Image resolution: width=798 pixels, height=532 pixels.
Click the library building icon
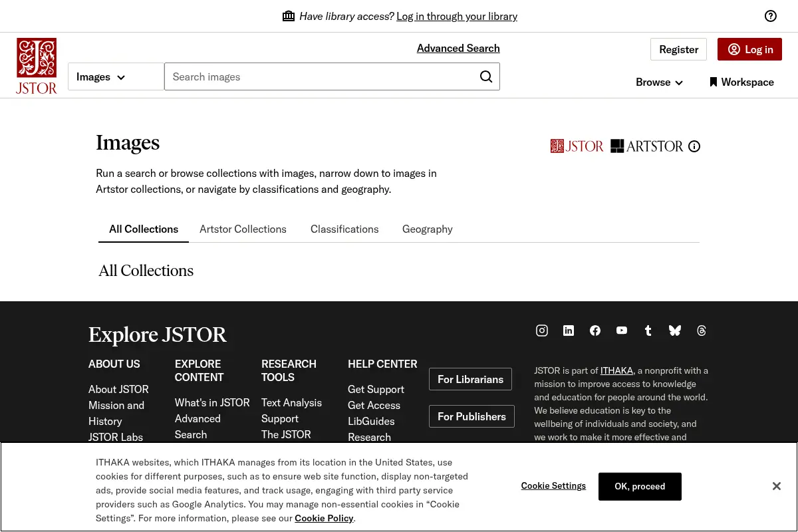coord(289,16)
